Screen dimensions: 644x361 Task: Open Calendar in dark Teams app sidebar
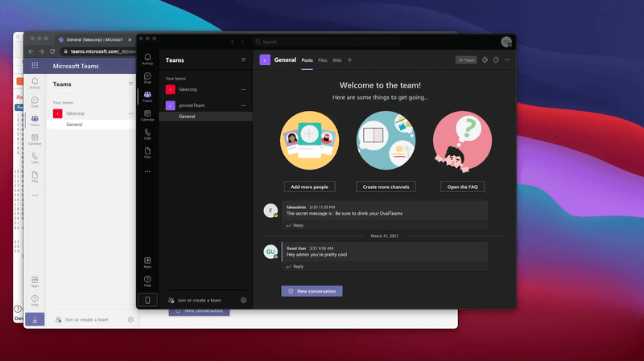pos(147,116)
